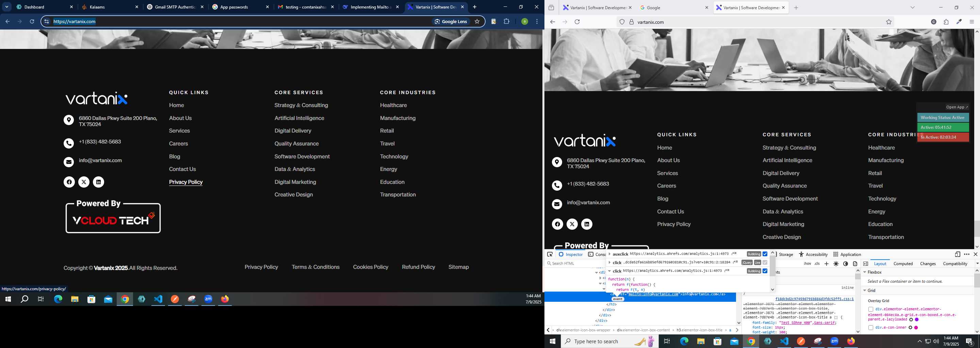Click the Search HTML field
The width and height of the screenshot is (980, 348).
(x=574, y=264)
